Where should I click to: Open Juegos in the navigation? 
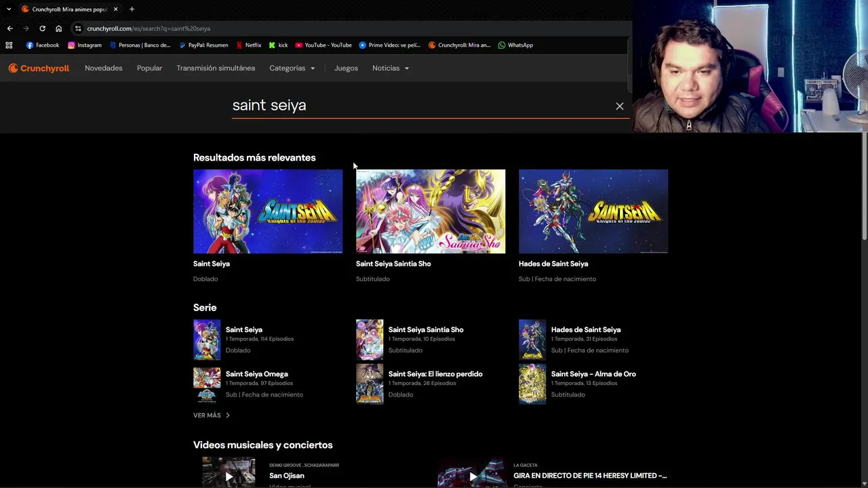(x=346, y=68)
